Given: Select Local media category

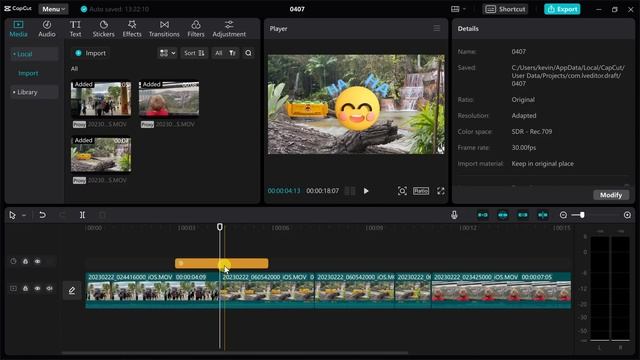Looking at the screenshot, I should coord(34,54).
